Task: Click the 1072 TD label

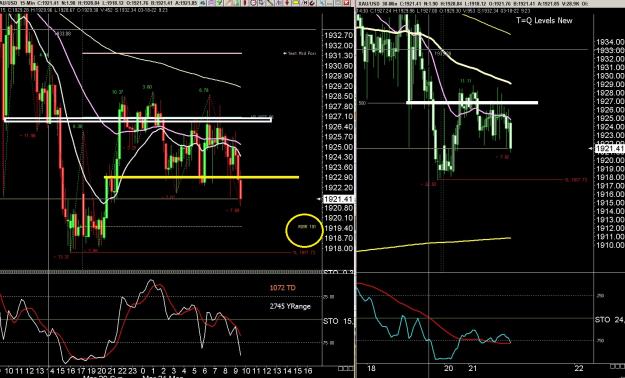Action: pyautogui.click(x=283, y=288)
